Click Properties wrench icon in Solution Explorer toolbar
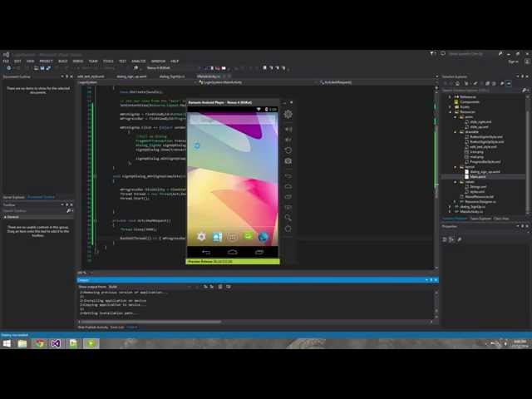The image size is (532, 399). coord(502,83)
